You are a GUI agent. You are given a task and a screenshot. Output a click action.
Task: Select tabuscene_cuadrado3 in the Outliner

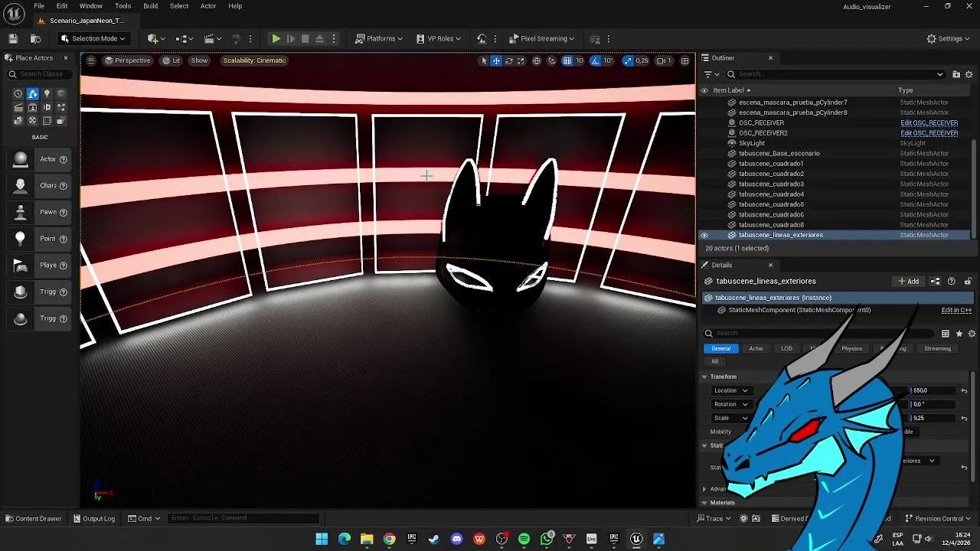point(771,184)
